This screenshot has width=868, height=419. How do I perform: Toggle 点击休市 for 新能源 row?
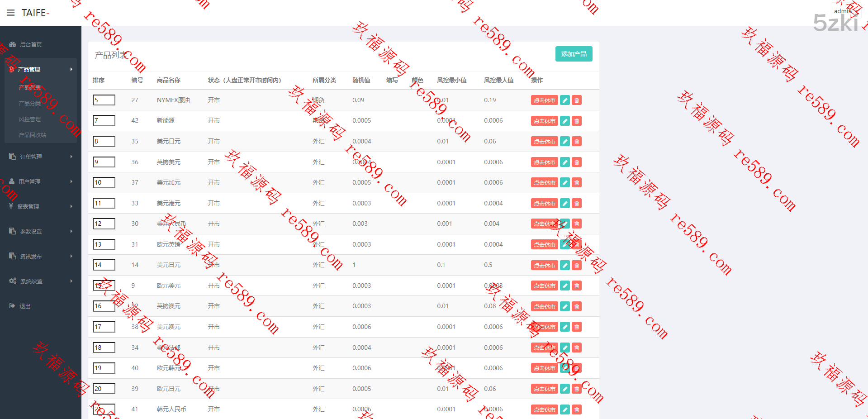pyautogui.click(x=544, y=121)
